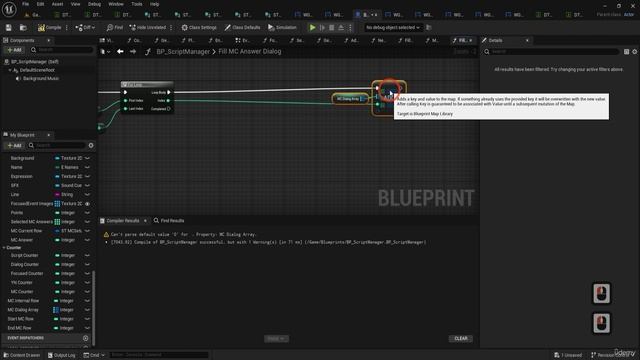Open the Debug menu
Viewport: 640px width, 360px height.
click(x=94, y=4)
